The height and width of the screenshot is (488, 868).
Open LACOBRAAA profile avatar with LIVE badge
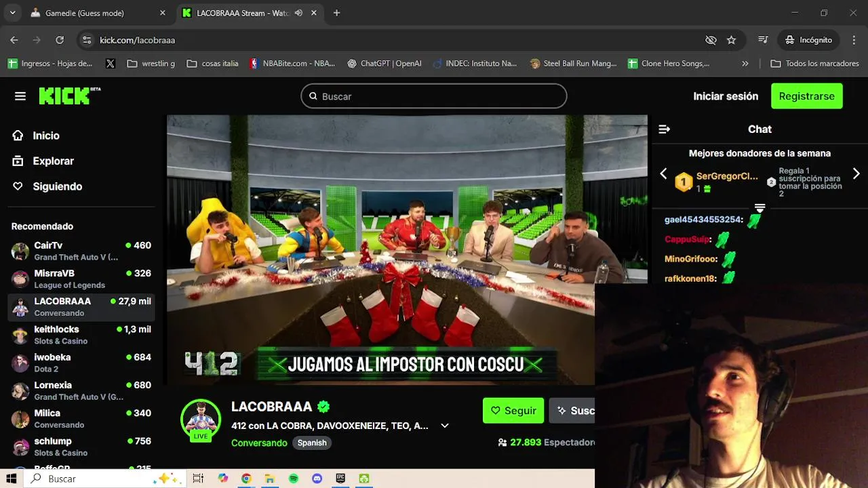click(x=201, y=420)
